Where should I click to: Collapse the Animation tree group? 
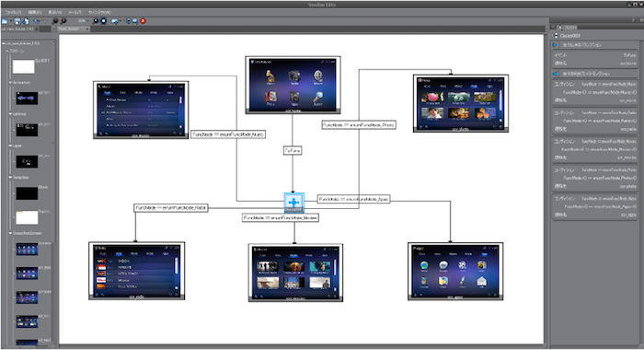(x=11, y=82)
